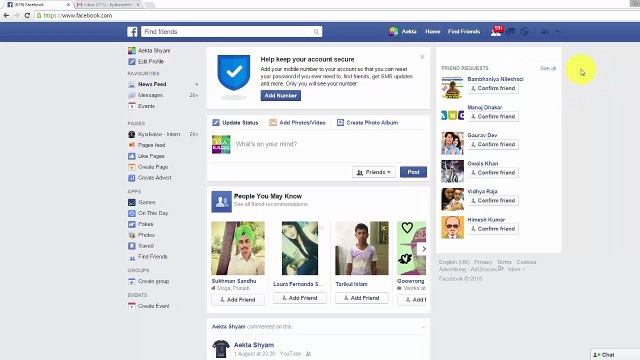Open the Friends audience selector dropdown
Image resolution: width=640 pixels, height=360 pixels.
pos(374,172)
